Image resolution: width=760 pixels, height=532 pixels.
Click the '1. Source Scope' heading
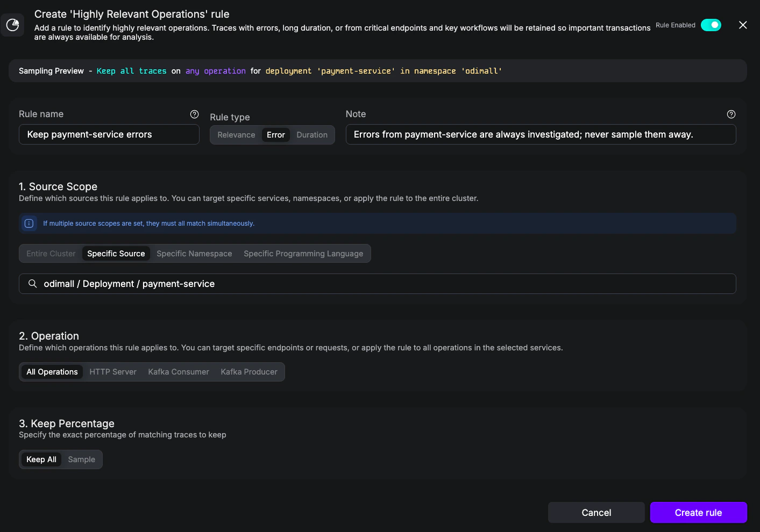click(x=58, y=186)
